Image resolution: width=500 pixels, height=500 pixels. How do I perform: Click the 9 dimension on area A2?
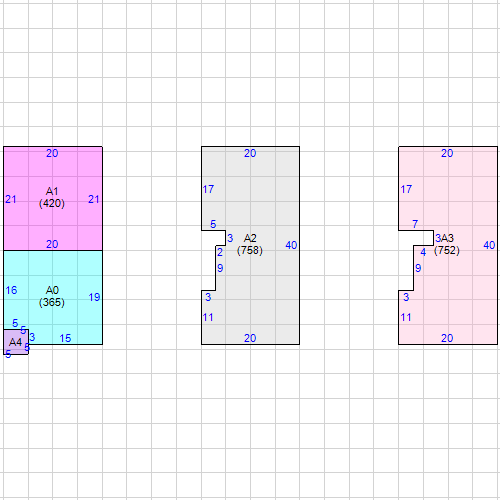[220, 268]
